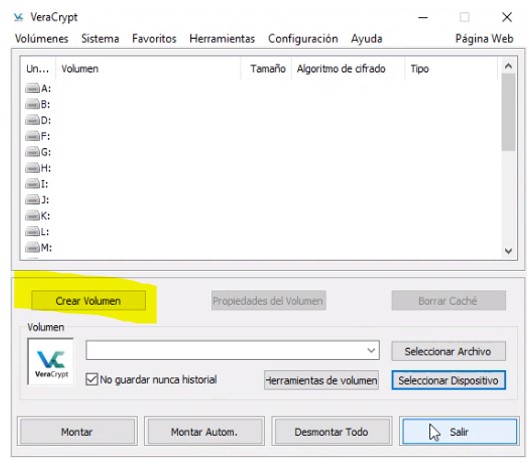Image resolution: width=532 pixels, height=462 pixels.
Task: Click the 'Volumen' column header
Action: (148, 69)
